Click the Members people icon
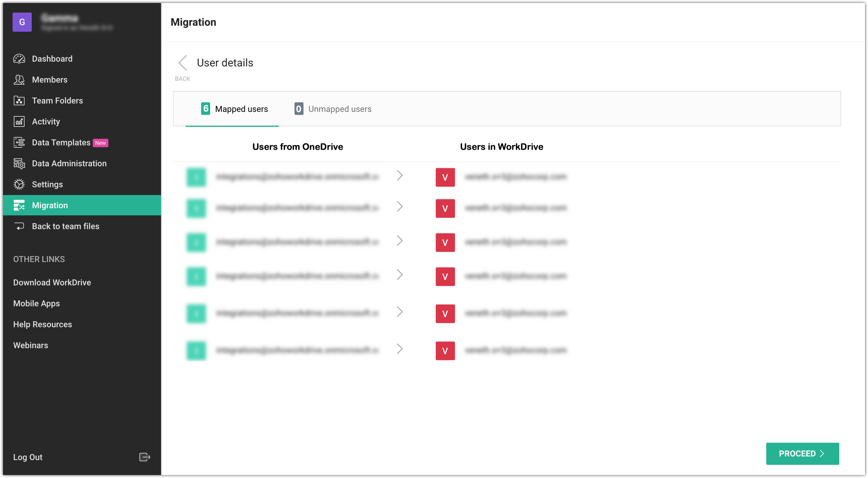The height and width of the screenshot is (478, 868). click(x=19, y=80)
